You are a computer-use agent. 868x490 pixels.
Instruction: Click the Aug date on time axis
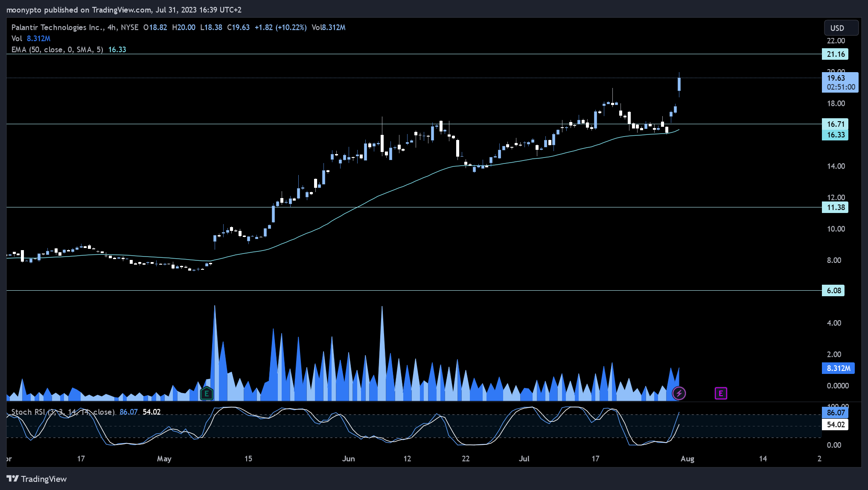coord(687,459)
